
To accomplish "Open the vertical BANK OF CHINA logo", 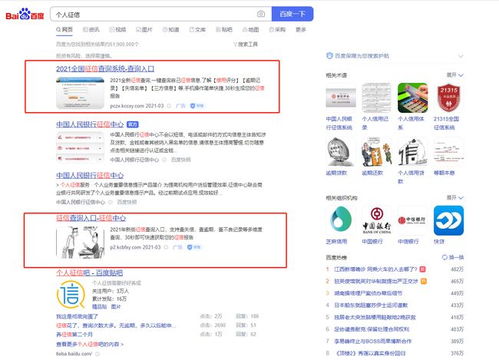I will [x=377, y=220].
